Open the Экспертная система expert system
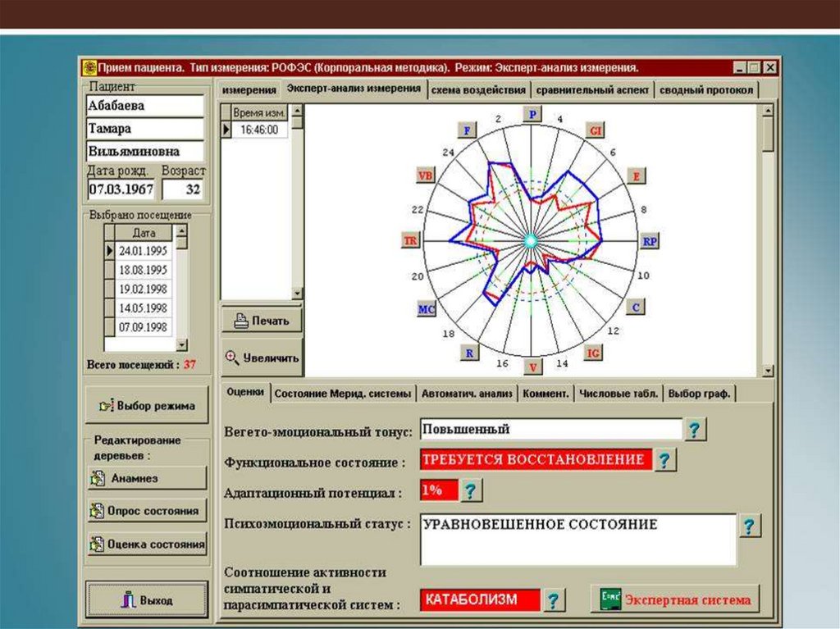 [x=675, y=599]
